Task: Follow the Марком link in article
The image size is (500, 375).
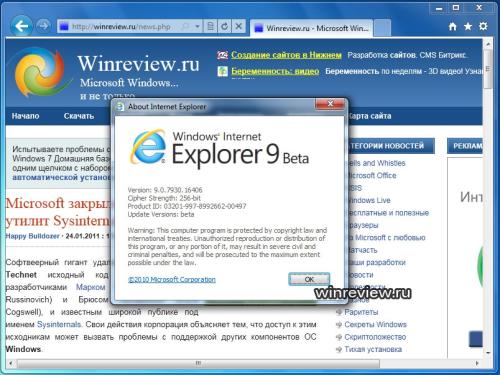Action: click(91, 287)
